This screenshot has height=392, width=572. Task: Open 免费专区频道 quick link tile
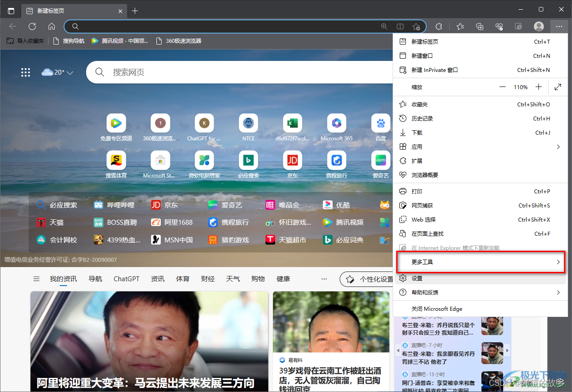point(116,128)
